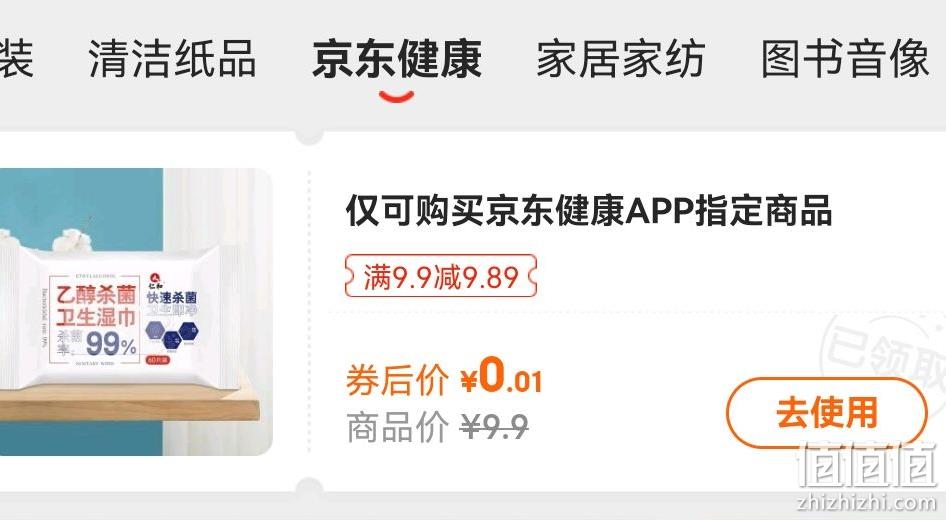Switch to the 清洁纸品 tab
The image size is (946, 520).
click(x=172, y=59)
